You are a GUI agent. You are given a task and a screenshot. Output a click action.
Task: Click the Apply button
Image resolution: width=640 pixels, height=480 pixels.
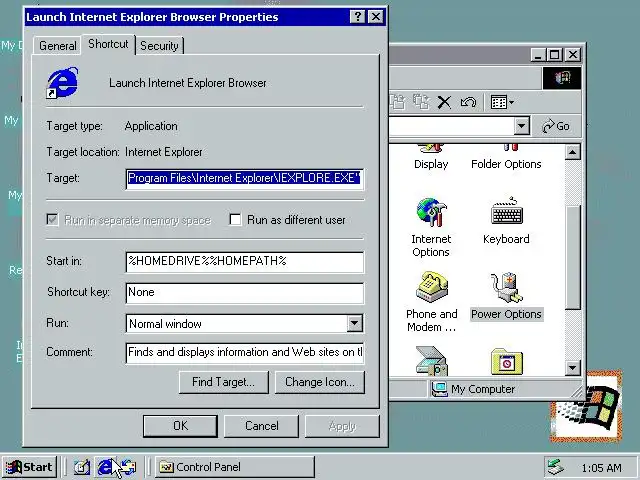click(x=342, y=426)
